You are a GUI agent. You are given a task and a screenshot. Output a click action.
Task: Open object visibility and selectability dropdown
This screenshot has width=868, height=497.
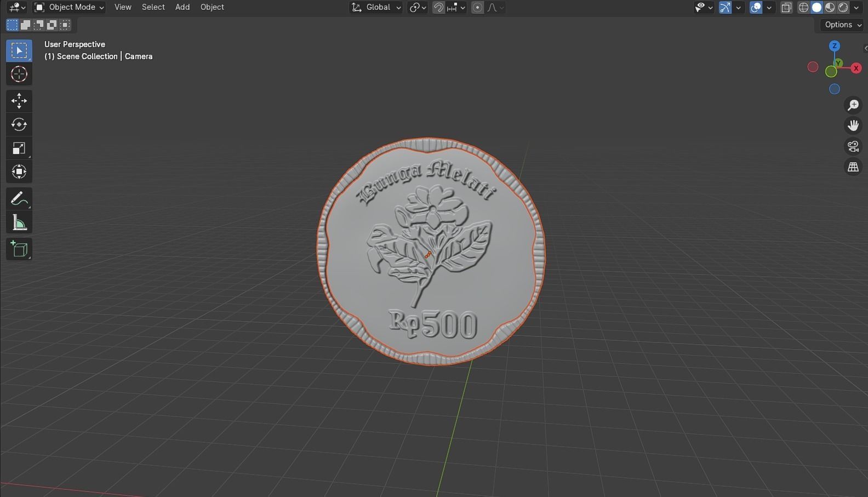704,7
